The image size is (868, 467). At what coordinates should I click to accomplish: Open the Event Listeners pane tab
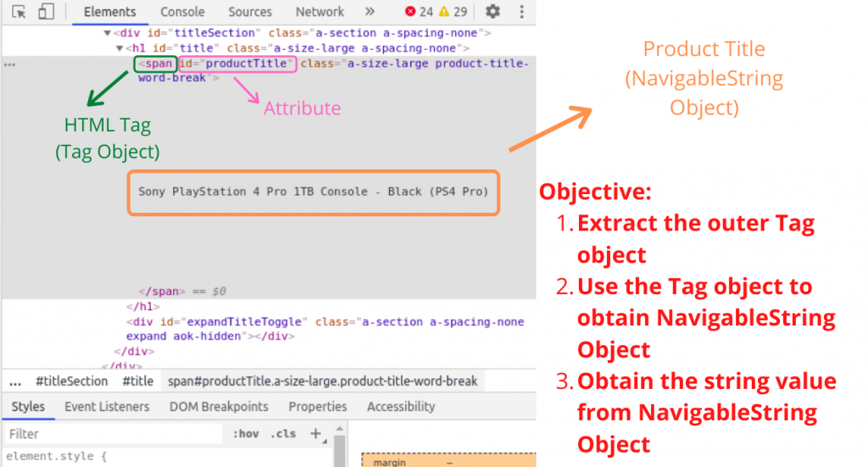click(107, 407)
